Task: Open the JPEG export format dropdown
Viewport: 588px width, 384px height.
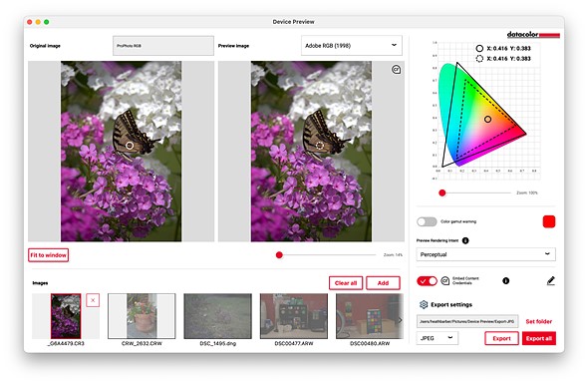Action: 437,338
